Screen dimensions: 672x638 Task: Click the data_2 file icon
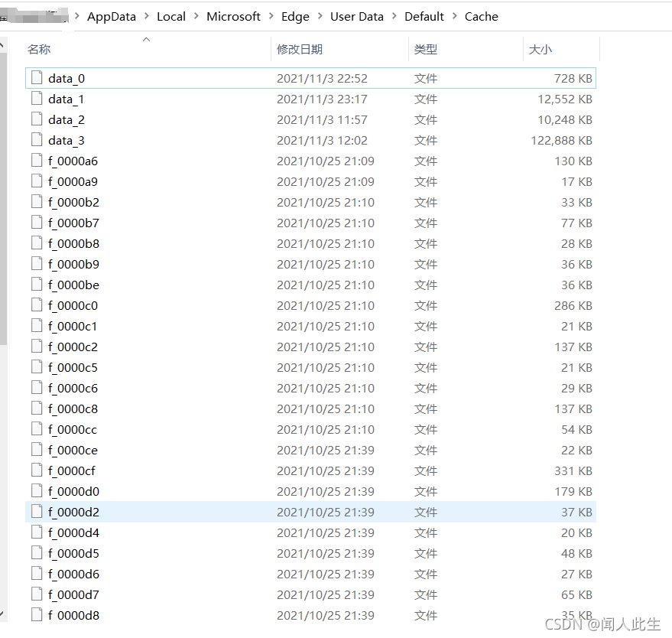(x=37, y=119)
